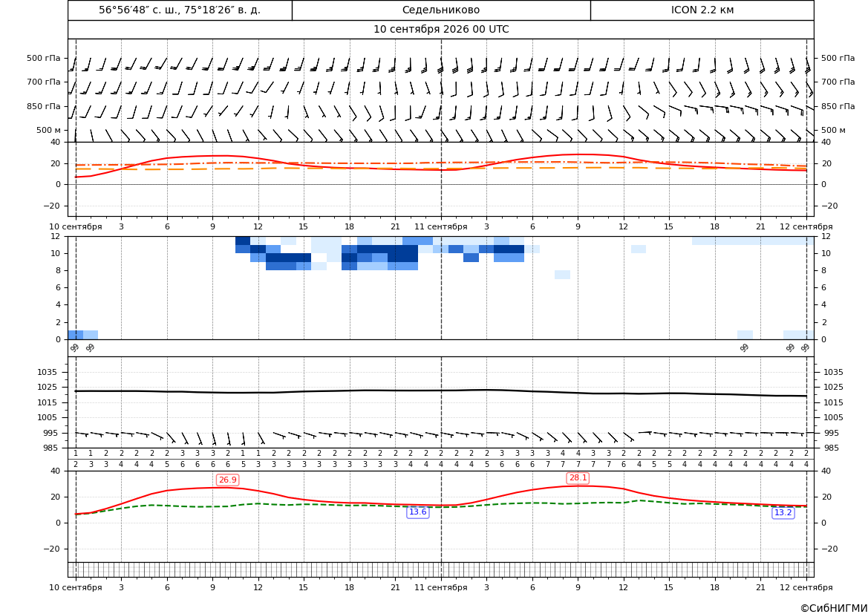Image resolution: width=868 pixels, height=614 pixels.
Task: Click the first 99 weather symbol below clouds
Action: [x=75, y=347]
